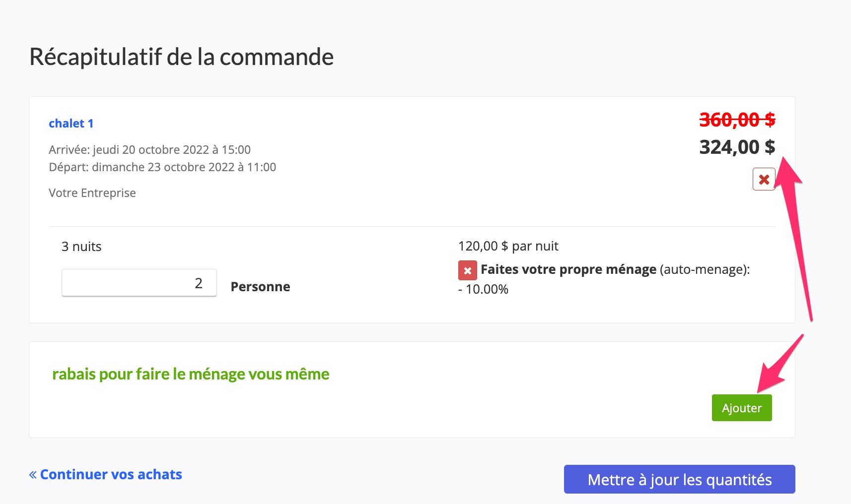851x504 pixels.
Task: Click the Départ date line
Action: (162, 167)
